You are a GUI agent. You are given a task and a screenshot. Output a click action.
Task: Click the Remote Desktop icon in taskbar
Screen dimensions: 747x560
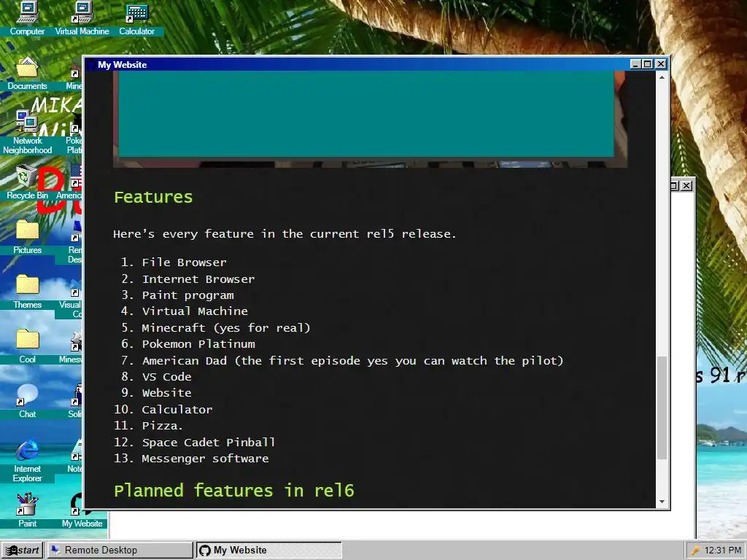tap(55, 550)
